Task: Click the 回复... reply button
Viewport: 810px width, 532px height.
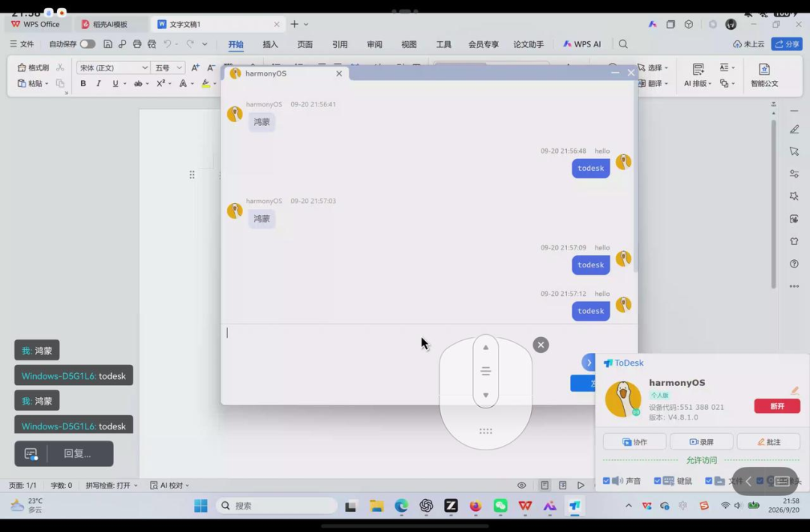Action: 77,453
